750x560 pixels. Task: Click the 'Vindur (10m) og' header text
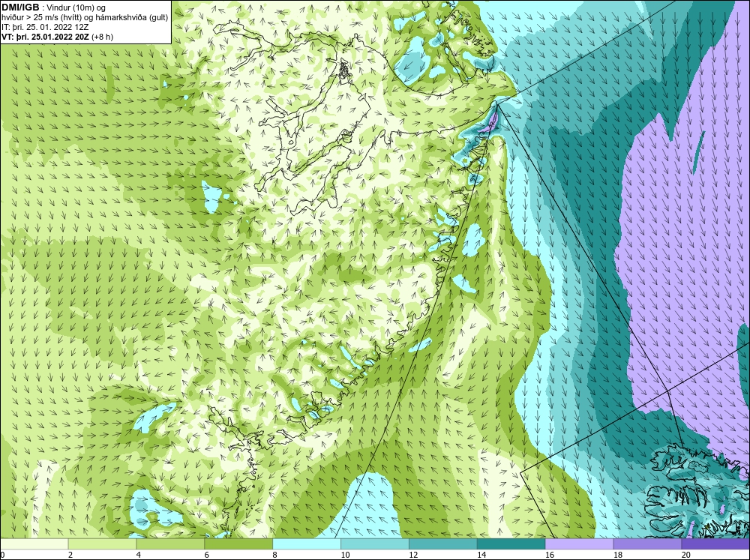pos(76,7)
